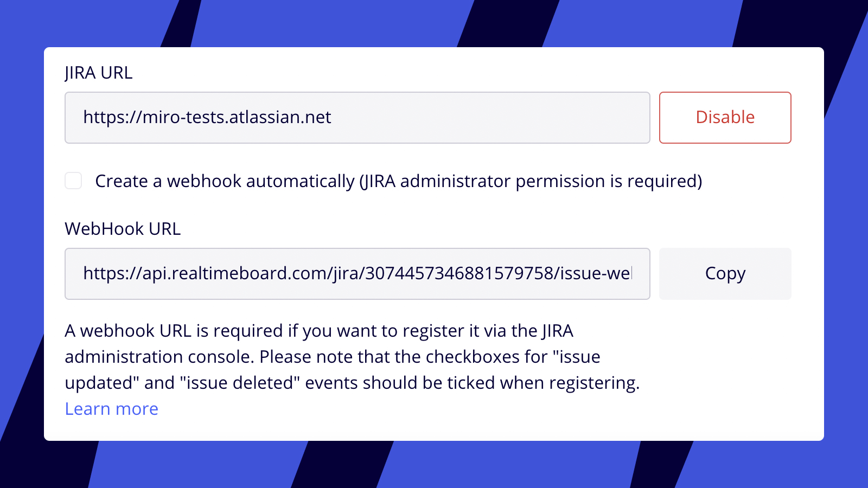Click the red Disable button

(x=725, y=118)
